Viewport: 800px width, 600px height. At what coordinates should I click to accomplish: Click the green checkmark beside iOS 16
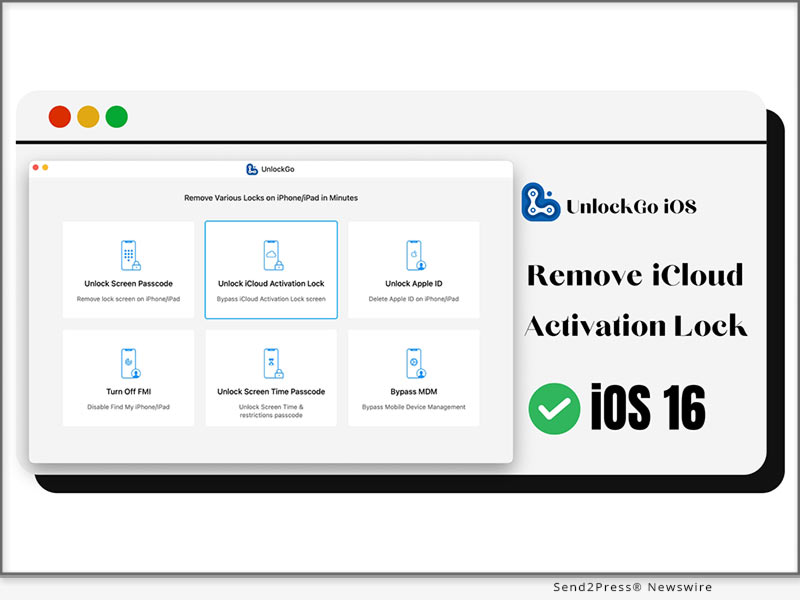coord(554,409)
